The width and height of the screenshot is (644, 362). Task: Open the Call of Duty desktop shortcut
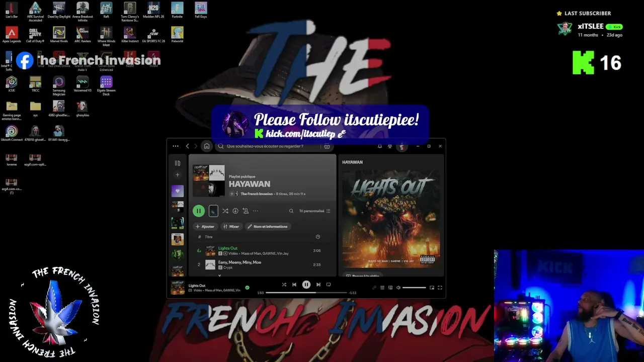(35, 35)
